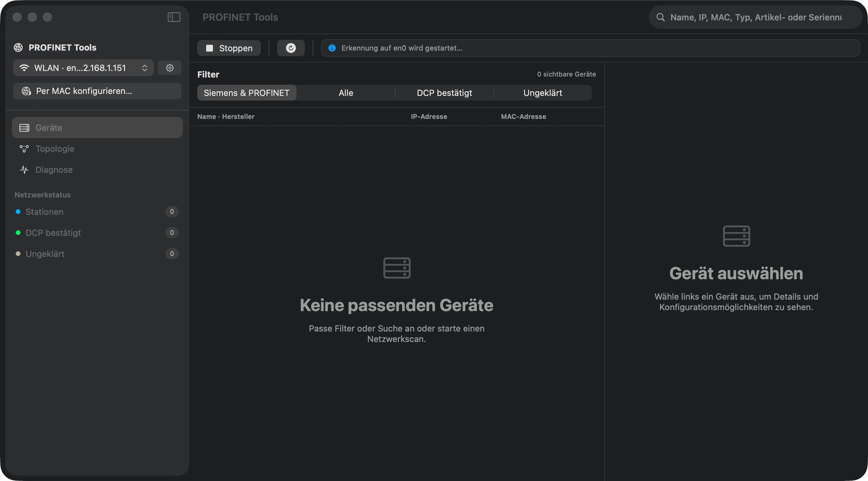868x481 pixels.
Task: Click the search magnifier icon
Action: pyautogui.click(x=661, y=17)
